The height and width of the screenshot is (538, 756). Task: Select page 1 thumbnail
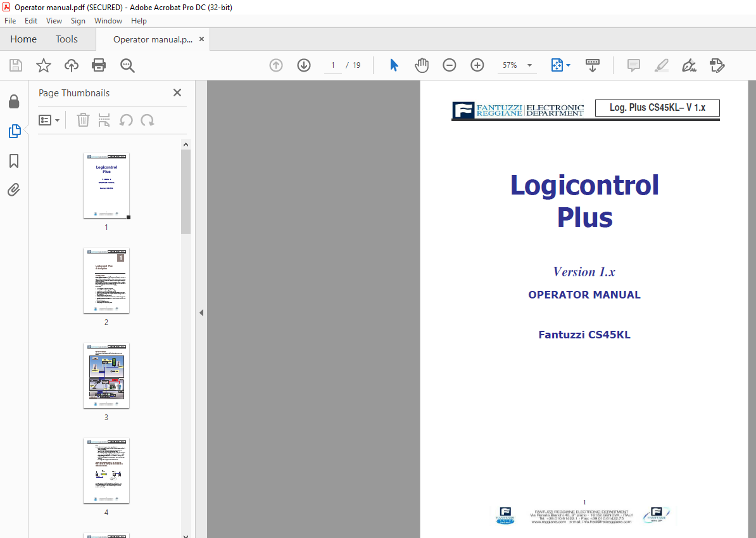tap(106, 186)
